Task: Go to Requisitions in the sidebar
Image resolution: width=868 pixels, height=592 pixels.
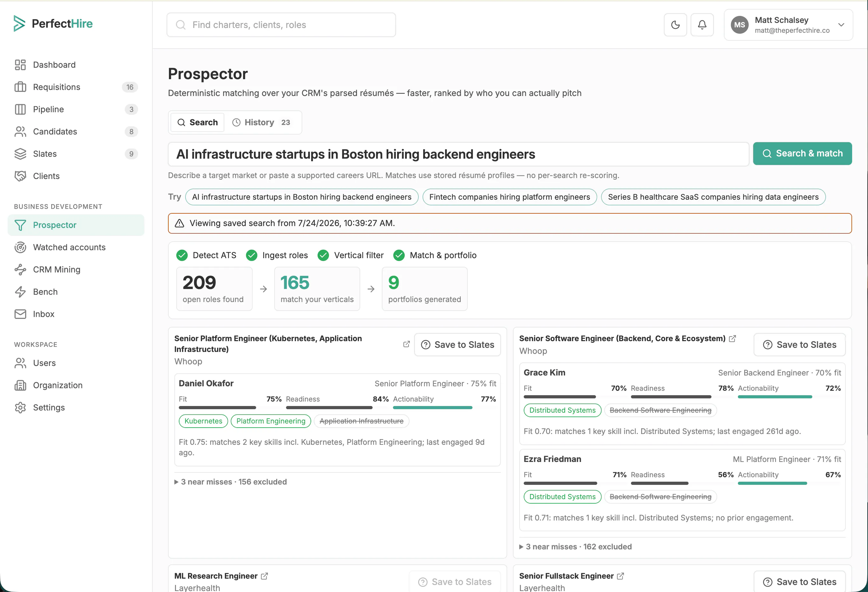Action: click(76, 87)
